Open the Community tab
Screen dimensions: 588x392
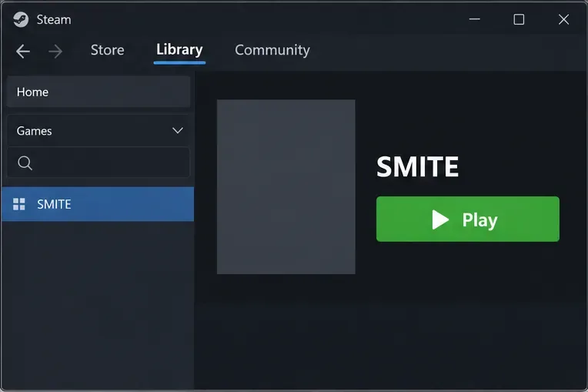(272, 50)
